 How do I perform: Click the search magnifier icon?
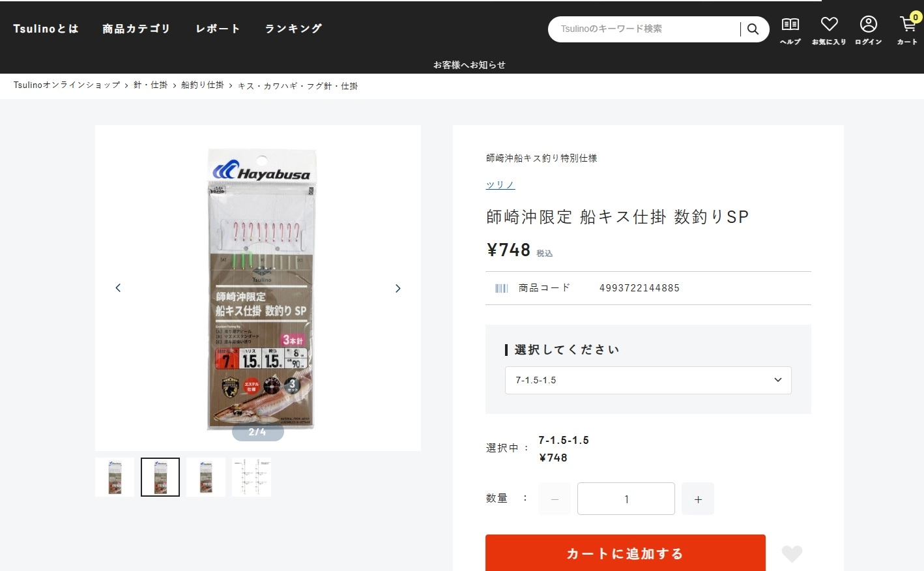tap(753, 29)
